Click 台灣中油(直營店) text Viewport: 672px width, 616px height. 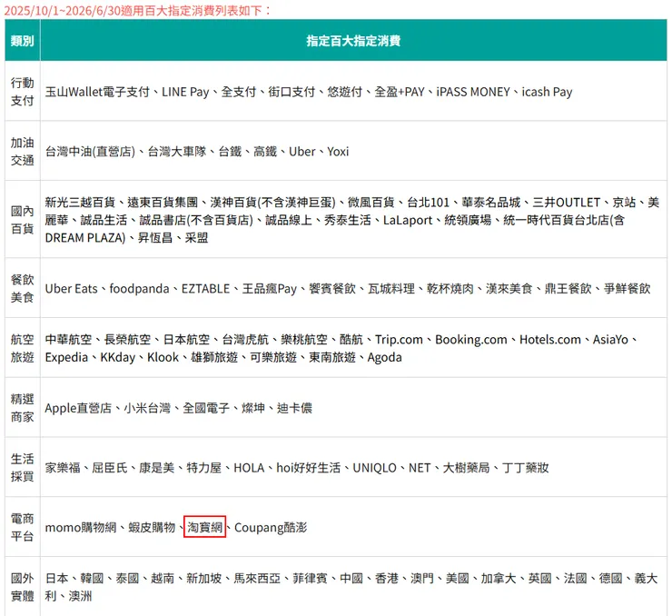tap(90, 152)
